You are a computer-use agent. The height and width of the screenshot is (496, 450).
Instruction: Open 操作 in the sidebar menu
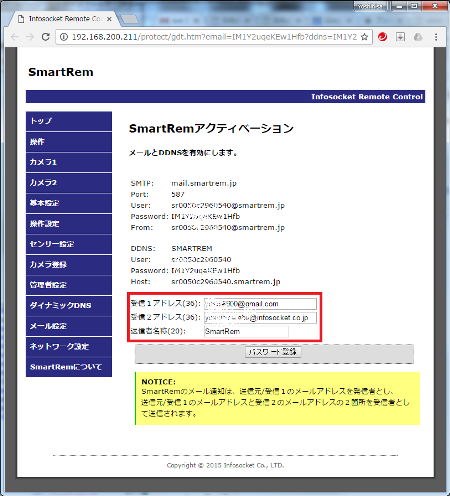(x=69, y=142)
